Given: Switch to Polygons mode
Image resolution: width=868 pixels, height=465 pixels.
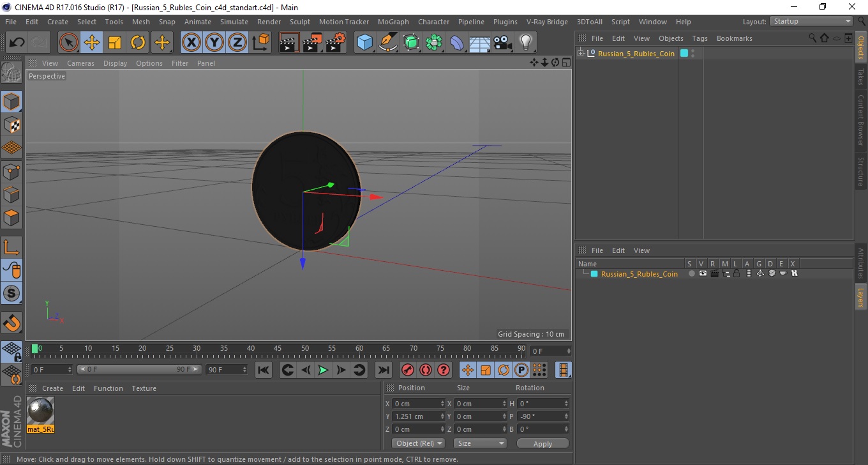Looking at the screenshot, I should tap(11, 217).
